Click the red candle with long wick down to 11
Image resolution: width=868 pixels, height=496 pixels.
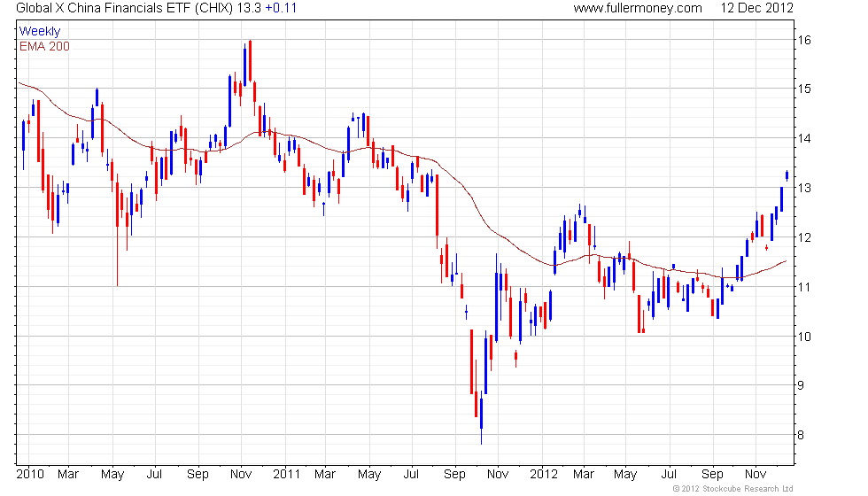[117, 229]
